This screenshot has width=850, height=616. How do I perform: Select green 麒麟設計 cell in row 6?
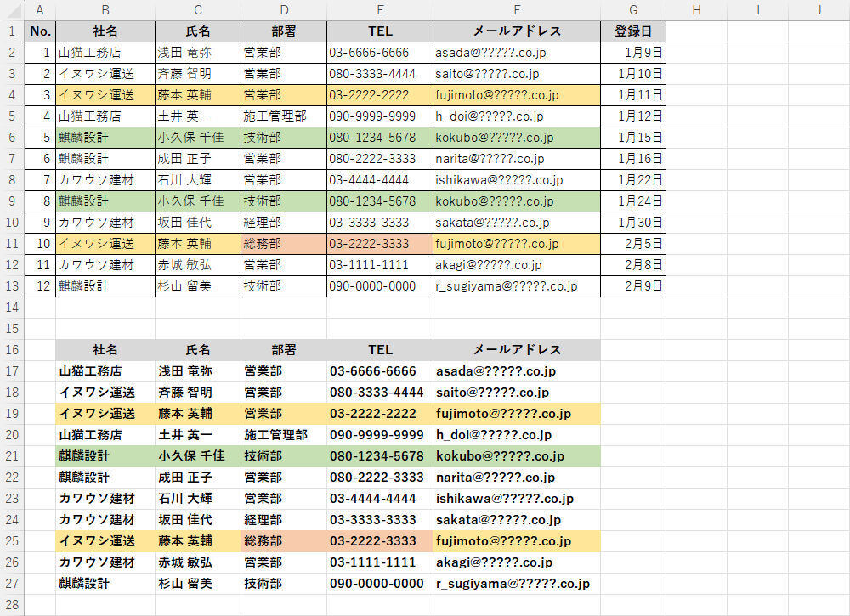105,138
